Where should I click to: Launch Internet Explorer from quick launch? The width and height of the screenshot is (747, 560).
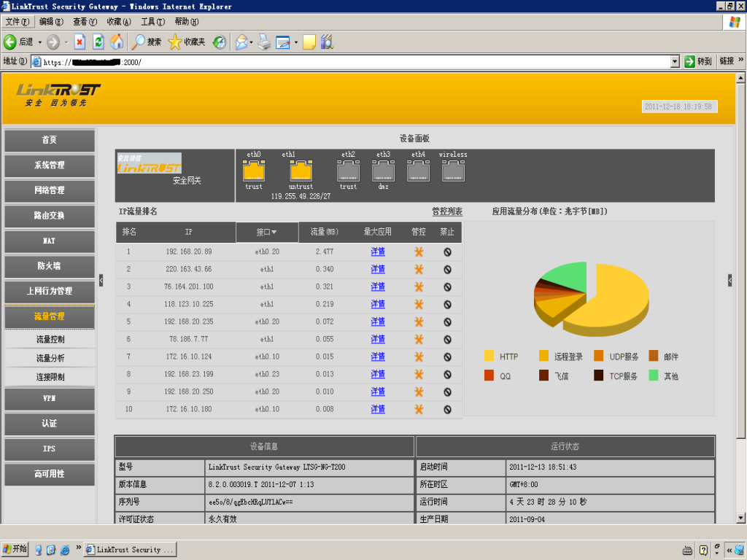65,550
